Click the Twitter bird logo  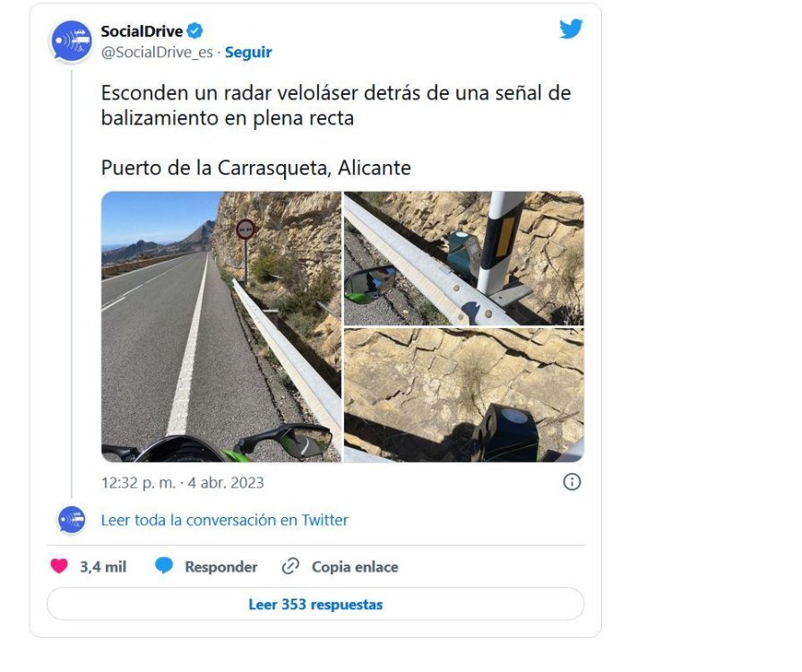point(571,29)
